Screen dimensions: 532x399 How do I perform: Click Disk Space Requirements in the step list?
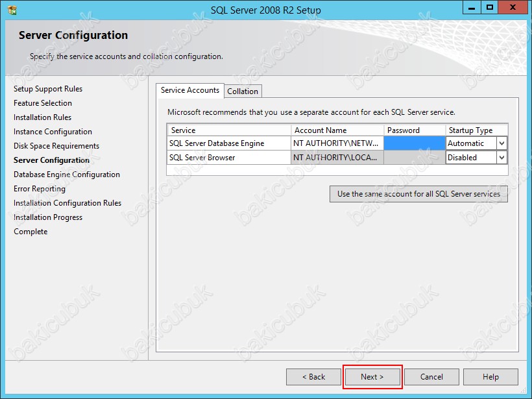(x=56, y=146)
